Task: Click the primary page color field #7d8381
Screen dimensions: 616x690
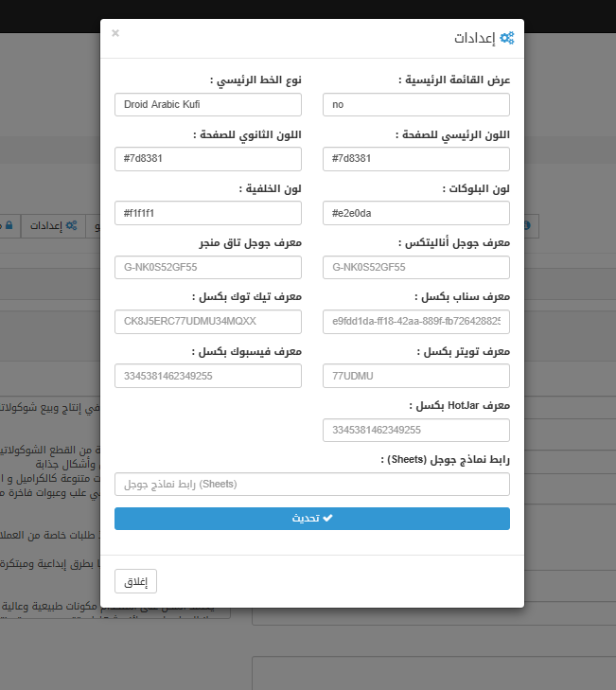Action: 415,159
